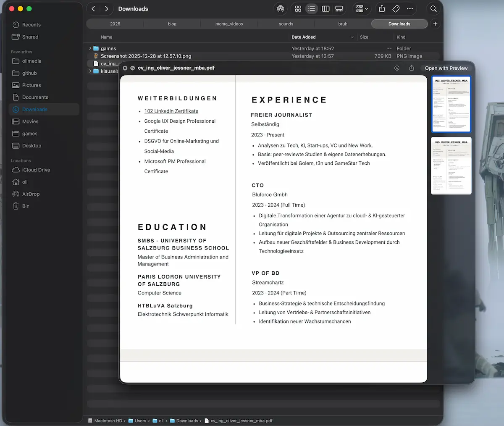
Task: Switch Finder to icon view
Action: coord(298,8)
